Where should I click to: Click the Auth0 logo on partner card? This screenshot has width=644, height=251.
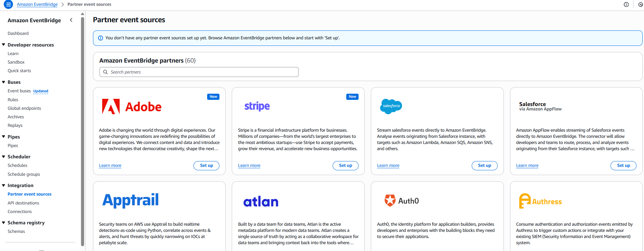click(x=402, y=201)
